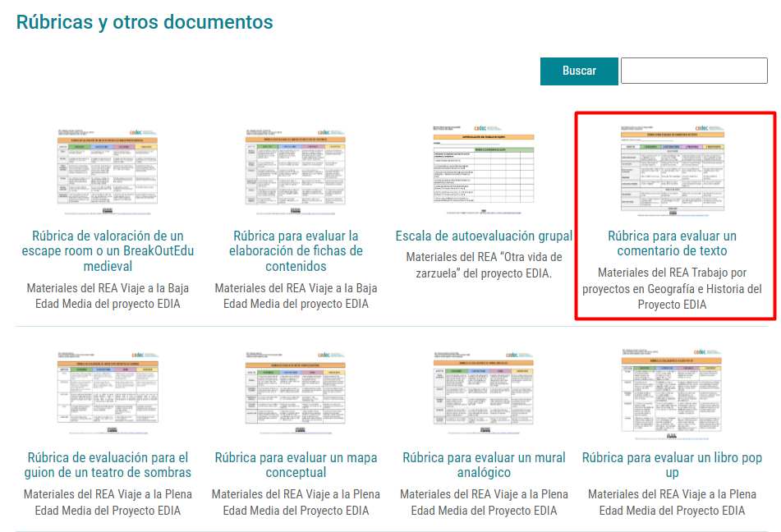The height and width of the screenshot is (532, 781).
Task: Click text Materiales del REA Trabajo por proyectos
Action: 673,288
